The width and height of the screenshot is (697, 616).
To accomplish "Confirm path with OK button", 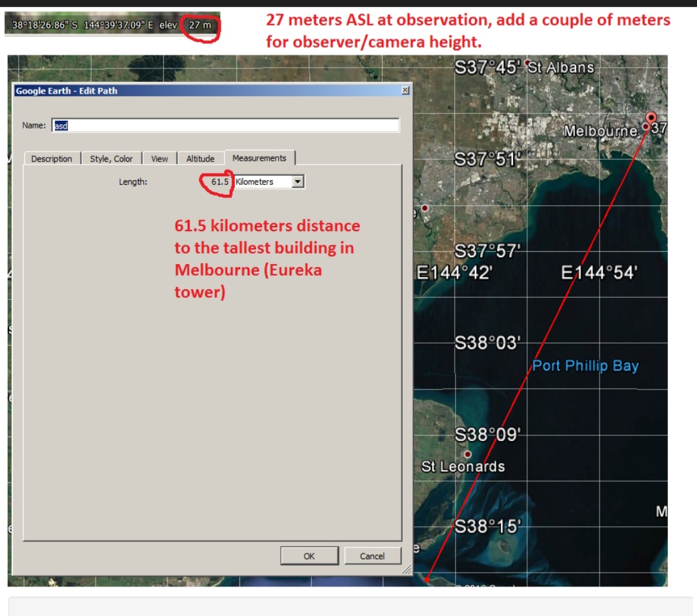I will 309,556.
